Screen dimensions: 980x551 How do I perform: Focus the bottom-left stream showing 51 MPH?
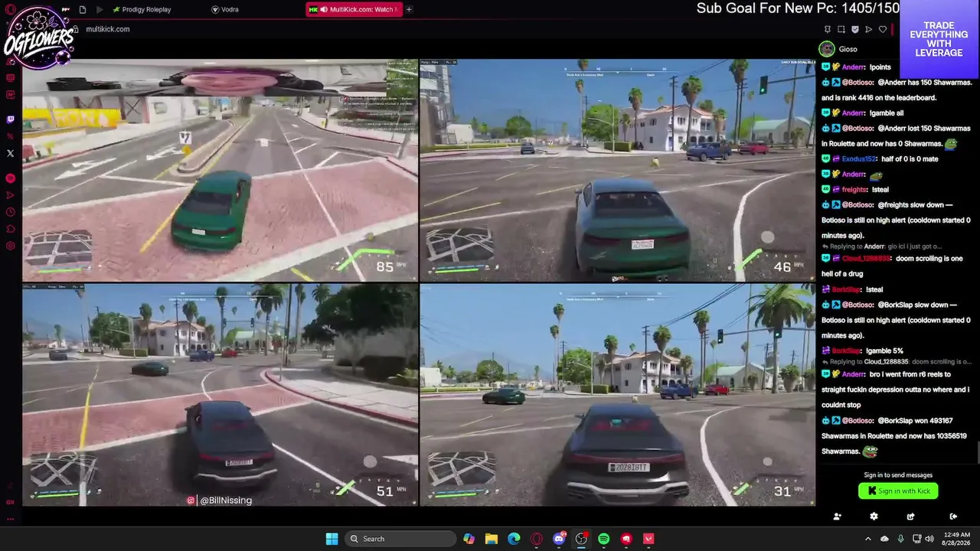220,395
